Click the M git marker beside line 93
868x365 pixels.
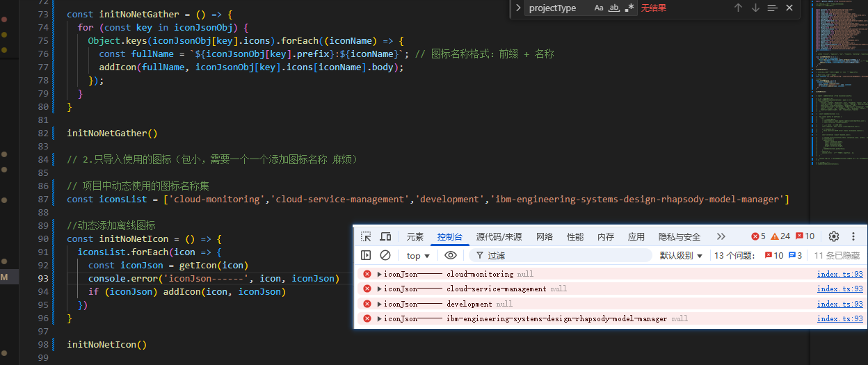click(x=4, y=277)
